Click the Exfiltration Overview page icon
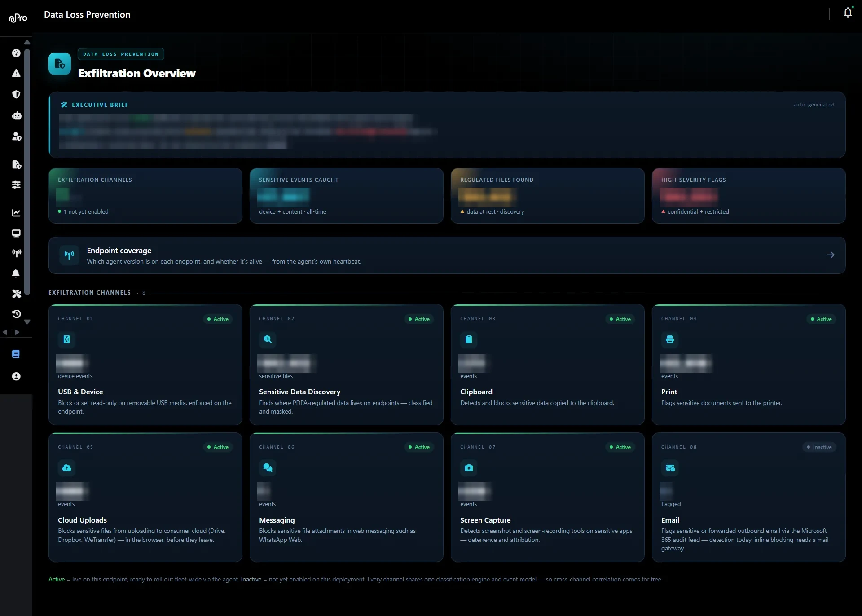Viewport: 862px width, 616px height. 60,64
